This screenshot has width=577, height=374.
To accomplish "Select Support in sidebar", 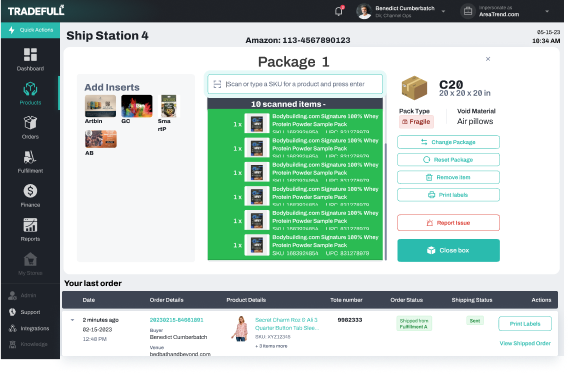I will coord(25,312).
